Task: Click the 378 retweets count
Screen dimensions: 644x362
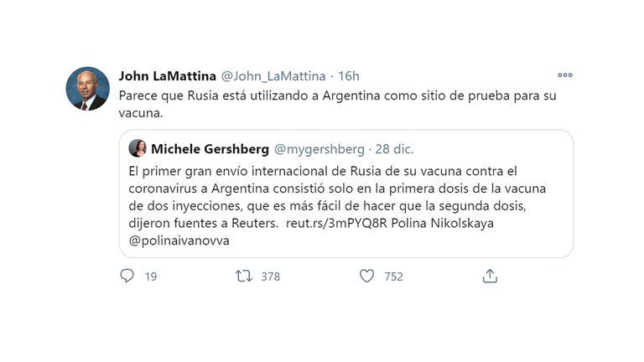Action: [x=270, y=277]
